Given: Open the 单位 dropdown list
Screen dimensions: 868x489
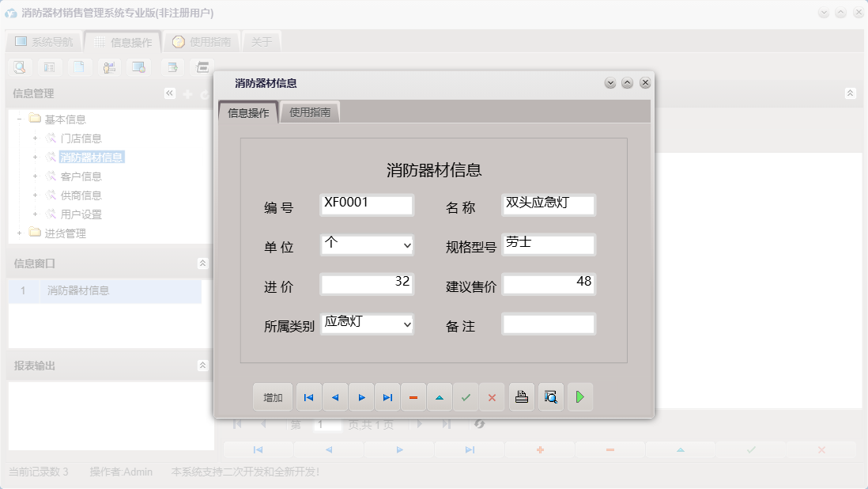Looking at the screenshot, I should point(406,245).
